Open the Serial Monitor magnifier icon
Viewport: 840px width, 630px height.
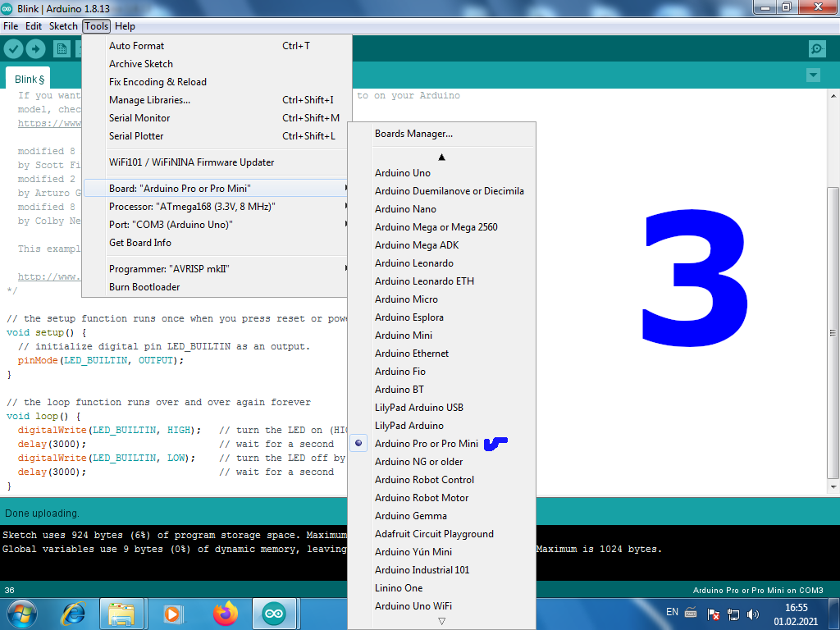coord(817,48)
